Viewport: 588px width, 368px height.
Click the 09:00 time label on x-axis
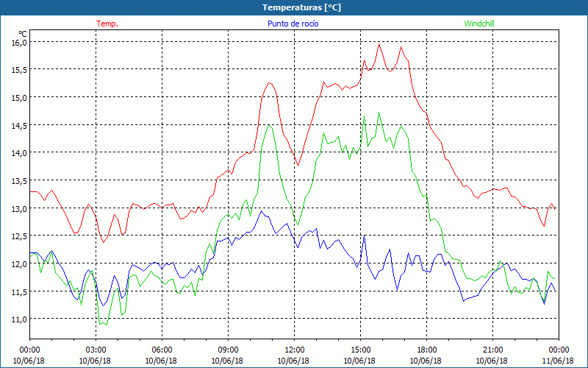[x=228, y=350]
